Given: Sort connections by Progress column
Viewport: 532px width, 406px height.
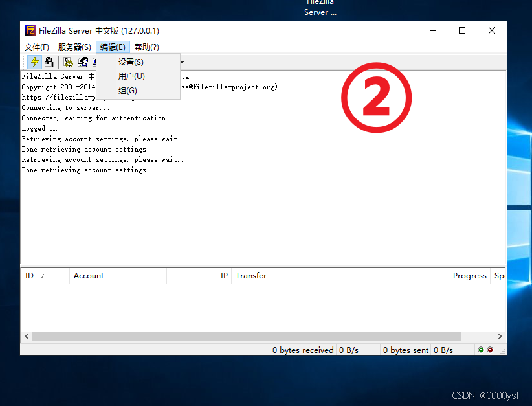Looking at the screenshot, I should coord(442,276).
